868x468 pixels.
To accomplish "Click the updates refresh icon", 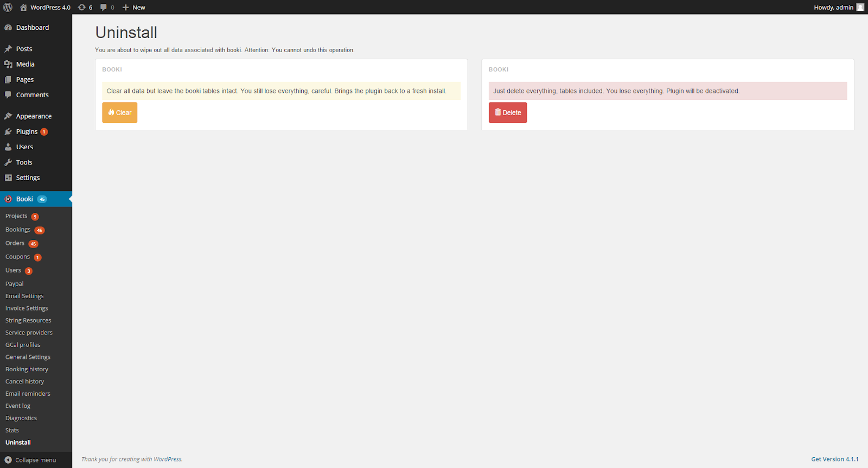I will pyautogui.click(x=82, y=7).
